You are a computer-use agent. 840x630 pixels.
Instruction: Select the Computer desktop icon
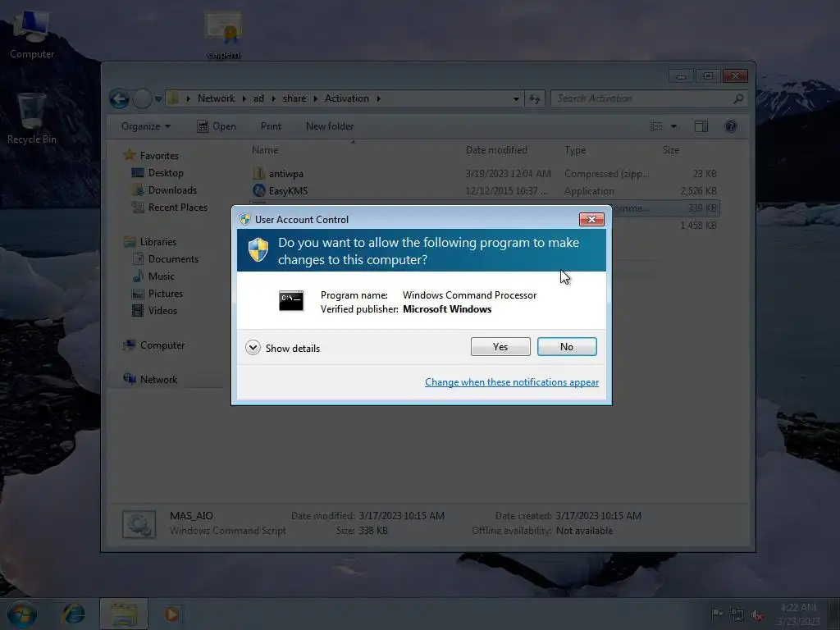click(x=31, y=34)
